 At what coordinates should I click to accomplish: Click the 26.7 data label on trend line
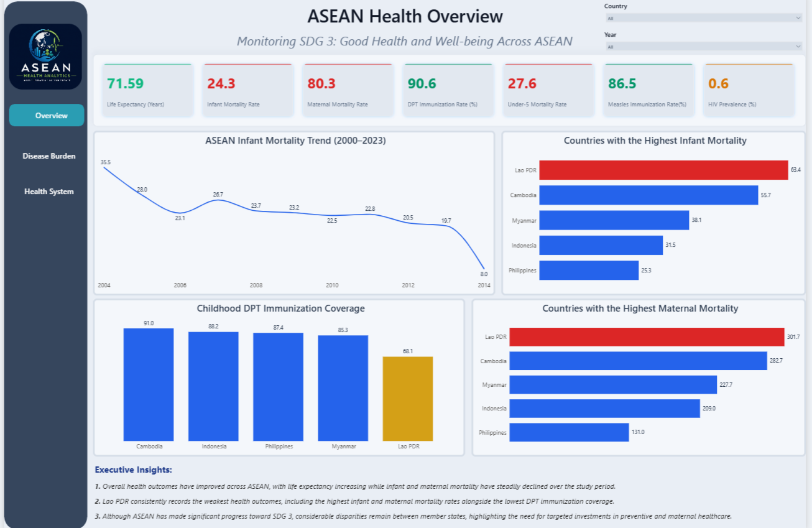tap(218, 195)
